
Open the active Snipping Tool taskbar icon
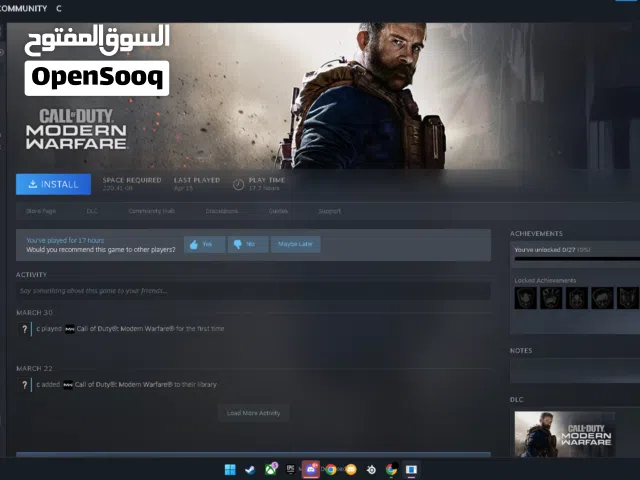tap(411, 470)
